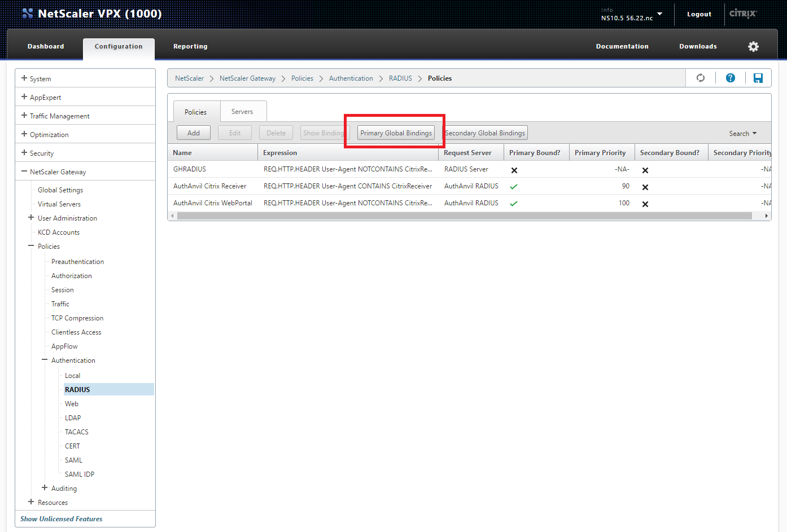Click the NetScaler logo icon
The width and height of the screenshot is (787, 532).
pyautogui.click(x=27, y=14)
